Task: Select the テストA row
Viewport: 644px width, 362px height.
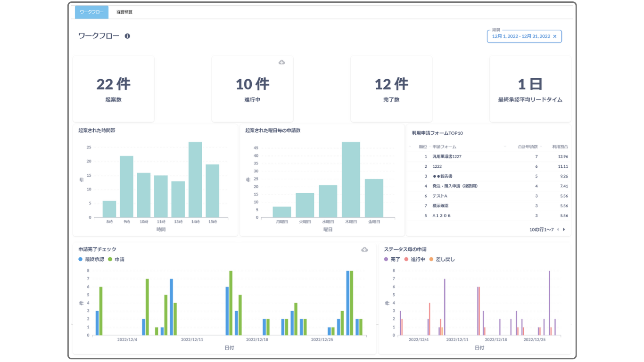Action: click(488, 196)
